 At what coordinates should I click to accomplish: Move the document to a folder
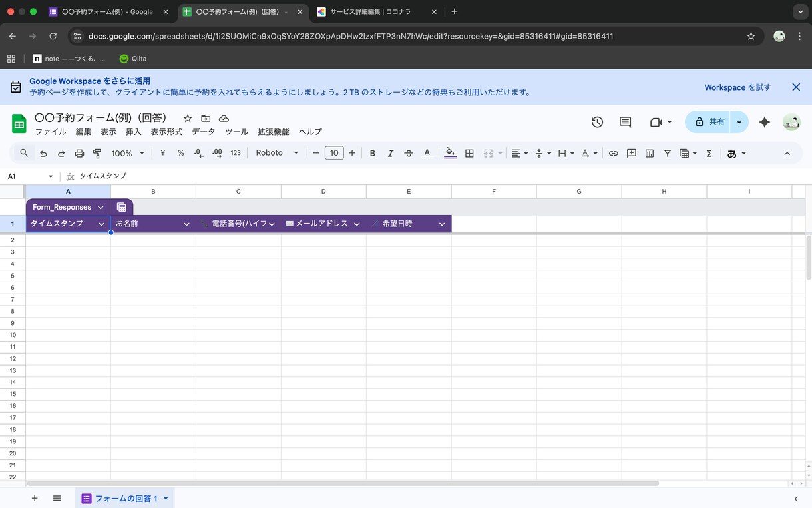pos(206,118)
